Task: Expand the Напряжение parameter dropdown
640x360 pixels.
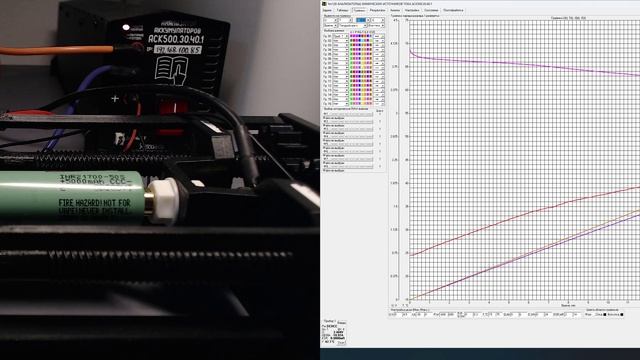Action: coord(353,26)
